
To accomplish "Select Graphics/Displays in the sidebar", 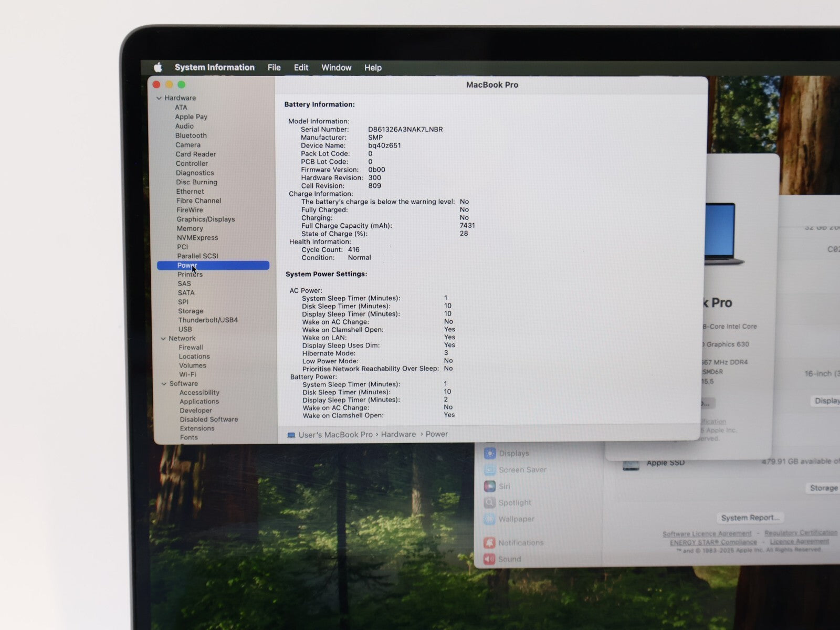I will point(206,219).
